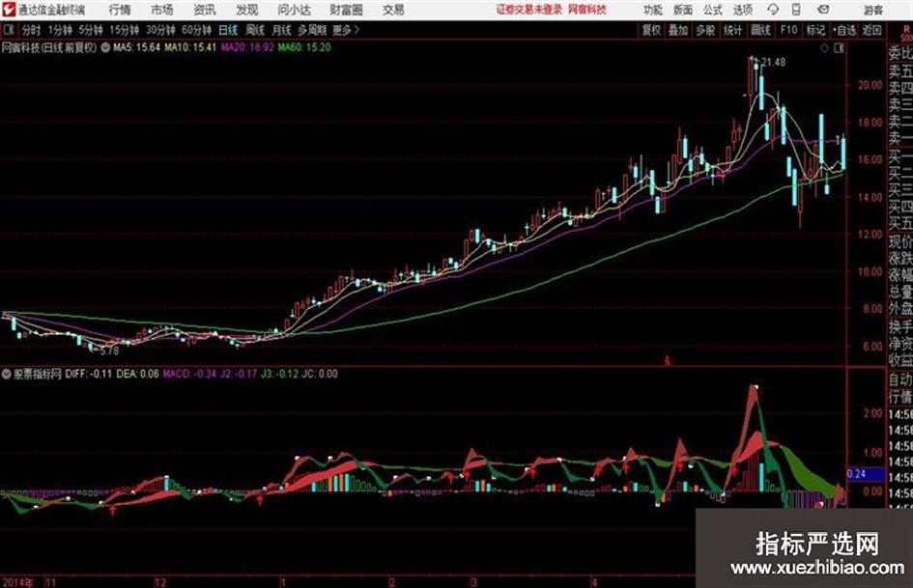Click the 网宿科技 stock name link

[587, 10]
